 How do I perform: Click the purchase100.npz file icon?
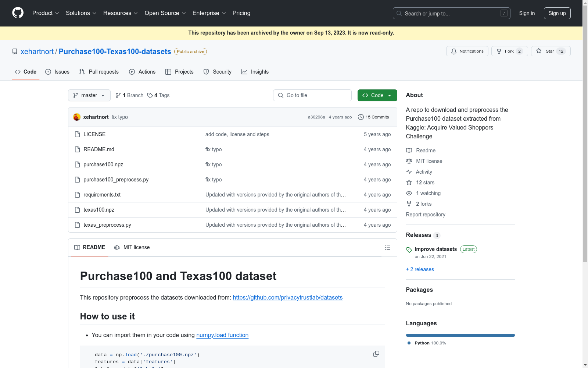[77, 164]
